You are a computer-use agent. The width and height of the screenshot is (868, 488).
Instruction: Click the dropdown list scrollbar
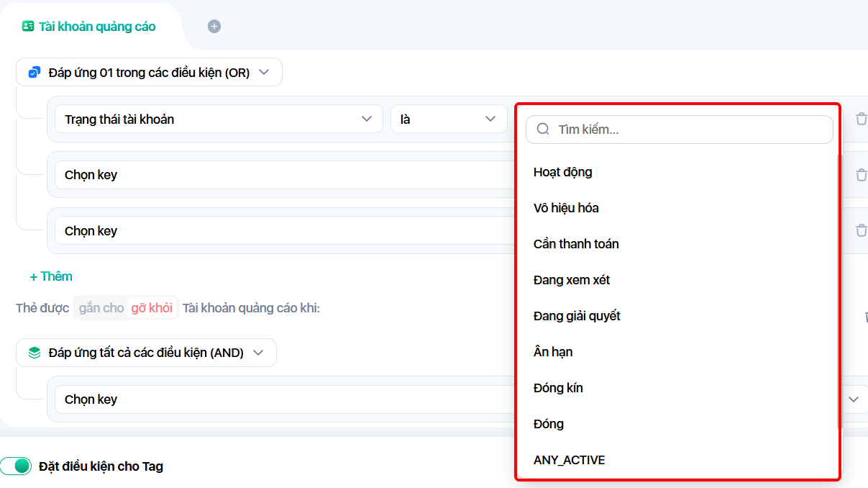click(x=837, y=288)
